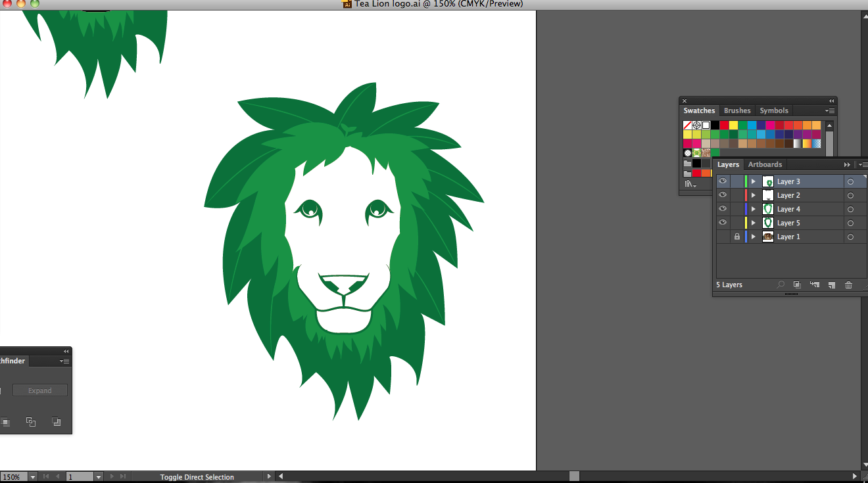
Task: Click the Delete Selection trash icon in Layers panel
Action: click(848, 285)
